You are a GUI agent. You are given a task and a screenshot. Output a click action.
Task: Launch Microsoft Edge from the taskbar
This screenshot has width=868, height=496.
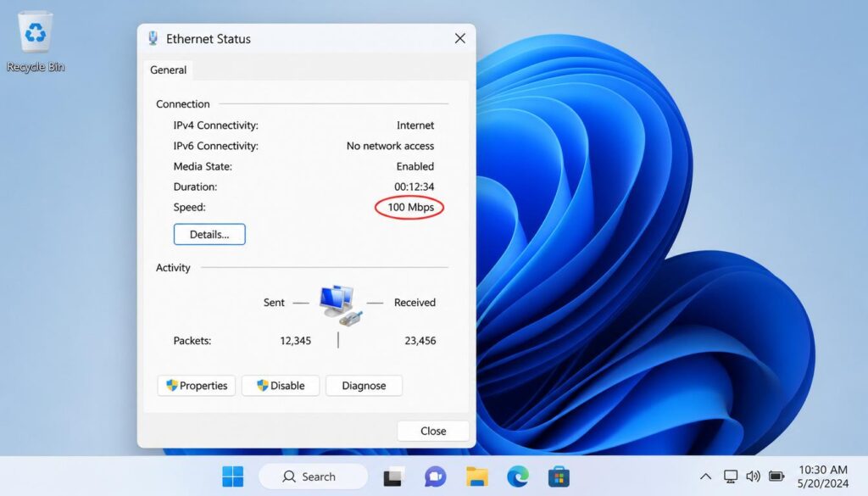point(518,476)
